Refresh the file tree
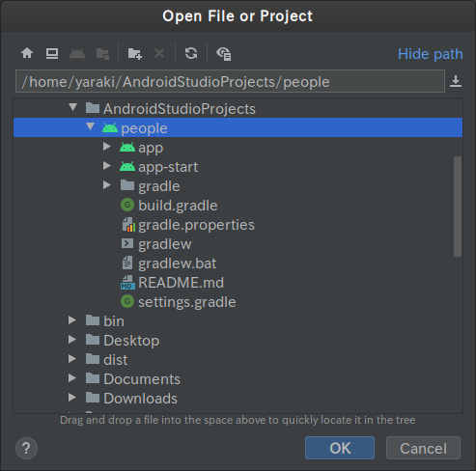The width and height of the screenshot is (476, 471). click(x=191, y=53)
